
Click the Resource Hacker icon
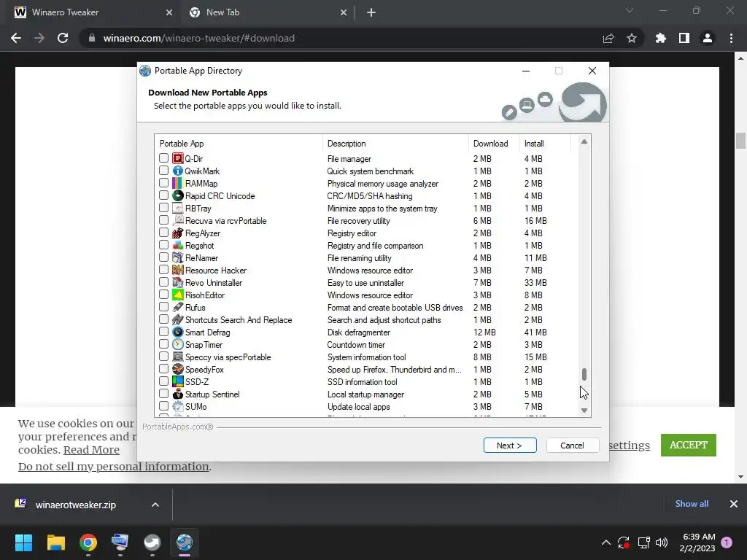pos(178,270)
